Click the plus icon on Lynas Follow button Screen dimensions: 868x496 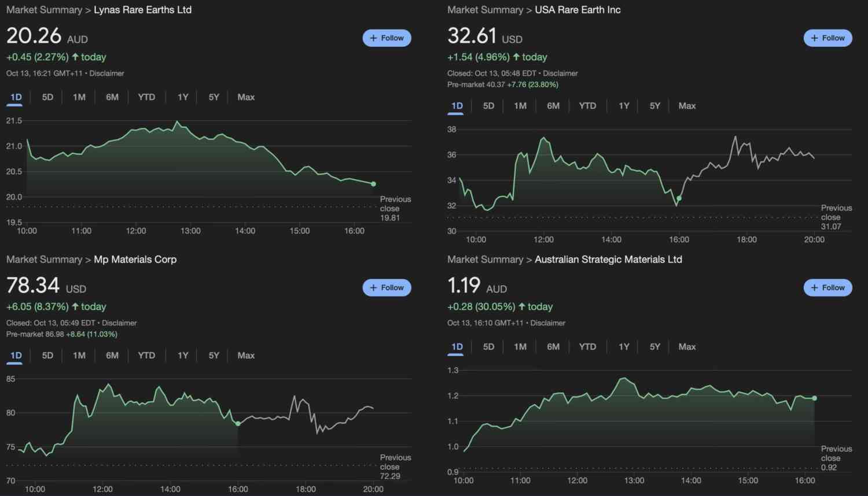[x=373, y=38]
